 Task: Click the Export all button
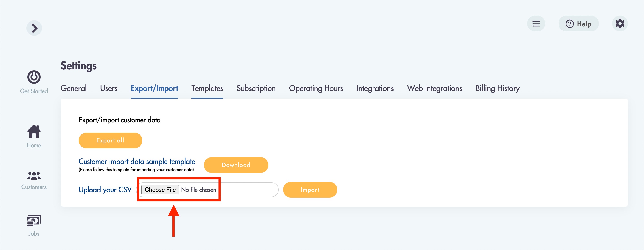[x=110, y=140]
